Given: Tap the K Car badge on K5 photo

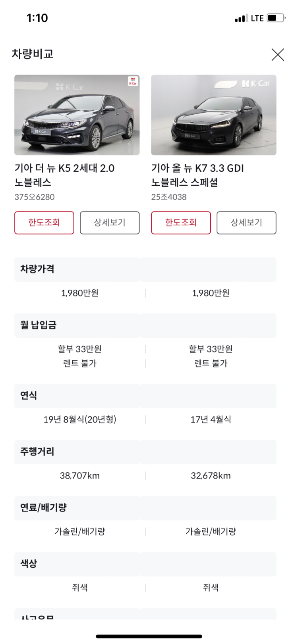Looking at the screenshot, I should click(x=133, y=81).
